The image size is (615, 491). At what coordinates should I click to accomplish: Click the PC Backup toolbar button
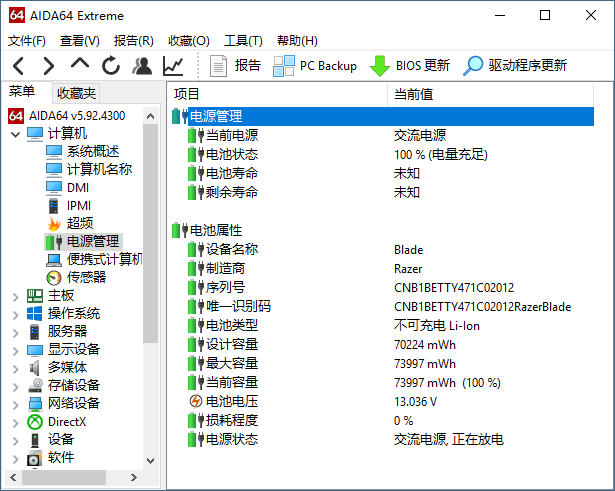[x=315, y=66]
